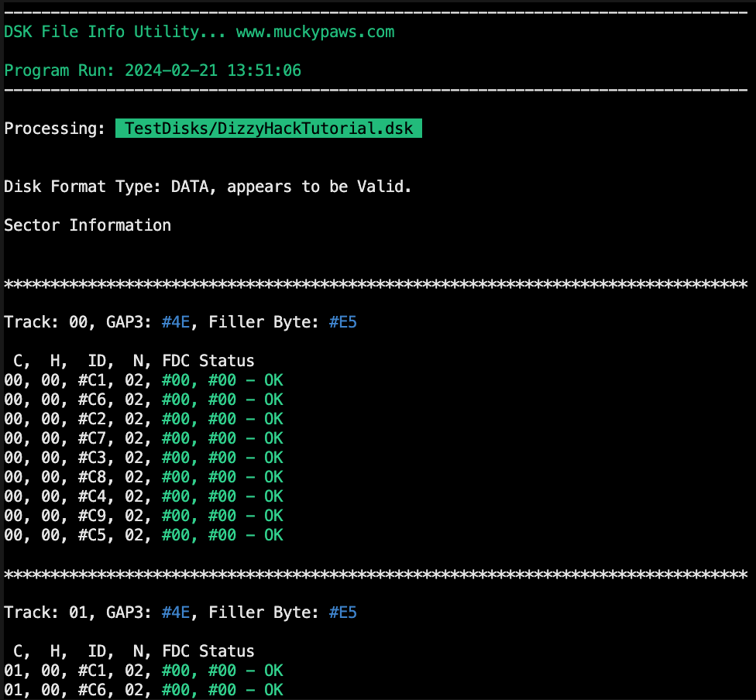Select the Filler Byte #E5 for Track 00
Viewport: 756px width, 700px height.
coord(342,321)
